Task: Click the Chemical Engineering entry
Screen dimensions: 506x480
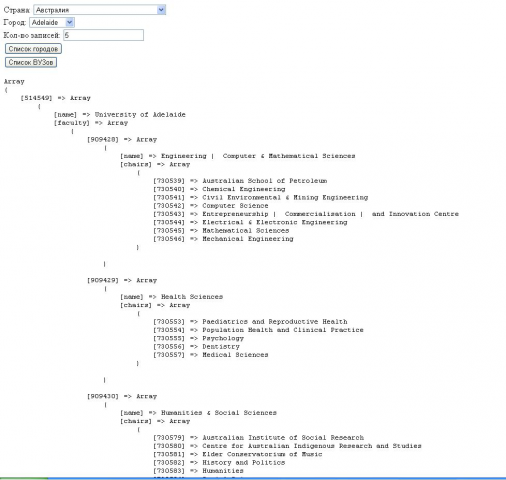Action: pos(219,189)
